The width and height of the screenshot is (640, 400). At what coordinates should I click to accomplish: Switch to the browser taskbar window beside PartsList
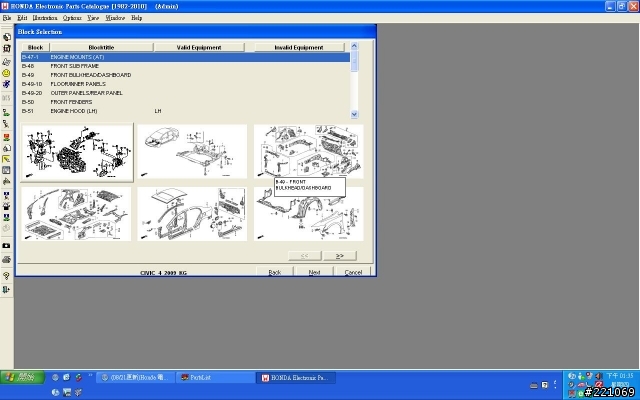pos(136,378)
